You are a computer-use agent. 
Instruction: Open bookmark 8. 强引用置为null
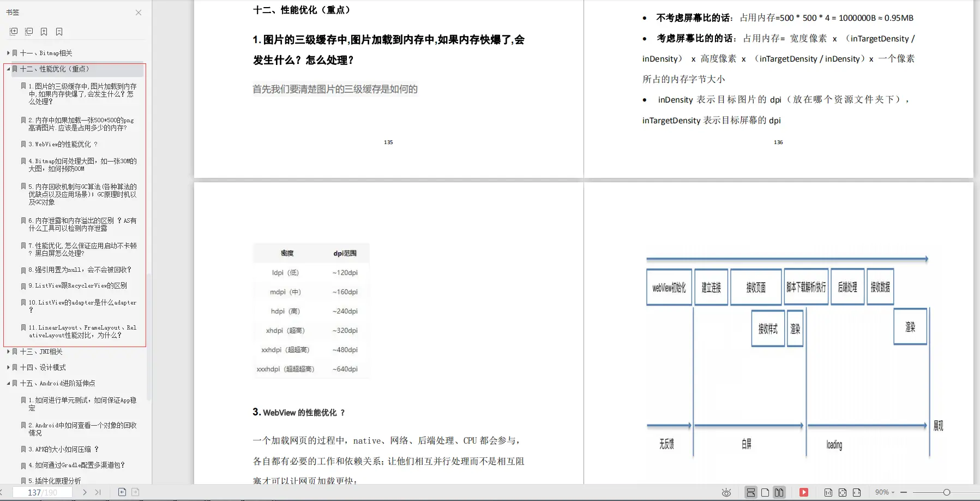(x=80, y=270)
